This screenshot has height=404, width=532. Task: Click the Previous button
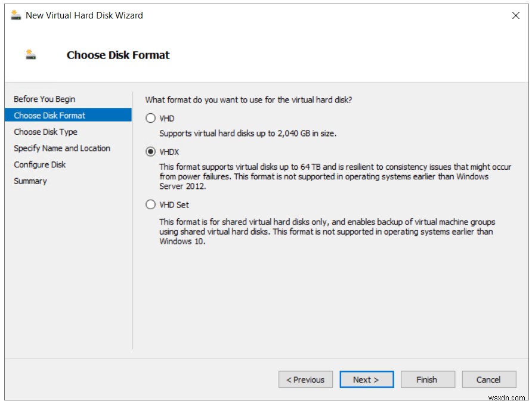tap(306, 380)
